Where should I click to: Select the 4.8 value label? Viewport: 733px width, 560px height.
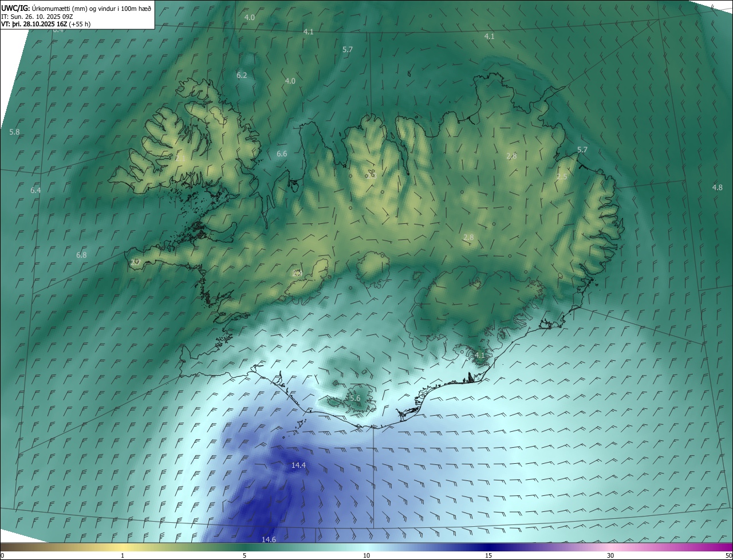pyautogui.click(x=717, y=188)
